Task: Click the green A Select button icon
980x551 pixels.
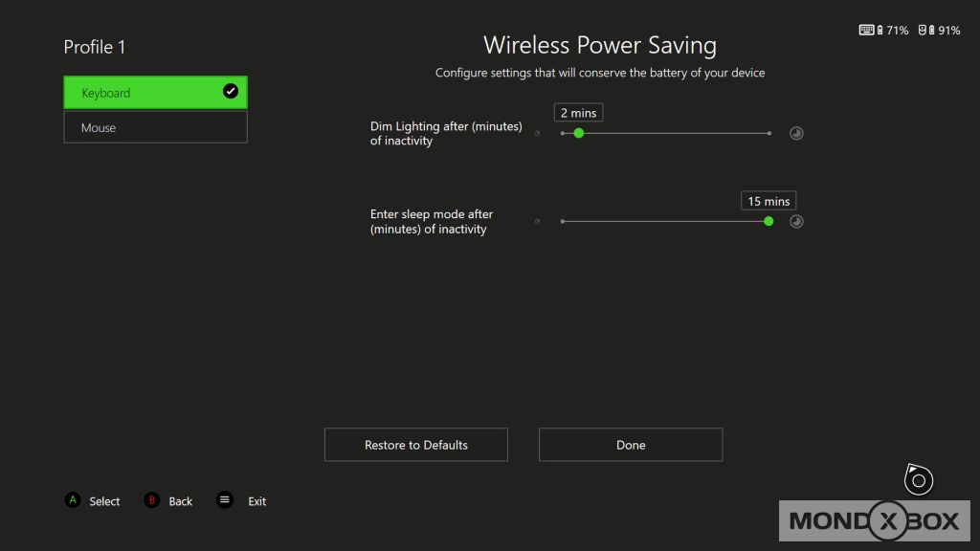Action: click(x=73, y=500)
